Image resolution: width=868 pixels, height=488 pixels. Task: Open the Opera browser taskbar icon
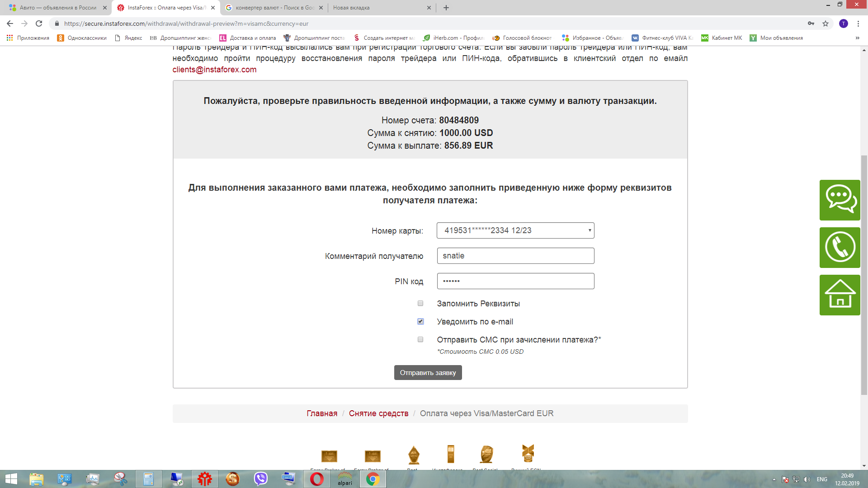[316, 479]
